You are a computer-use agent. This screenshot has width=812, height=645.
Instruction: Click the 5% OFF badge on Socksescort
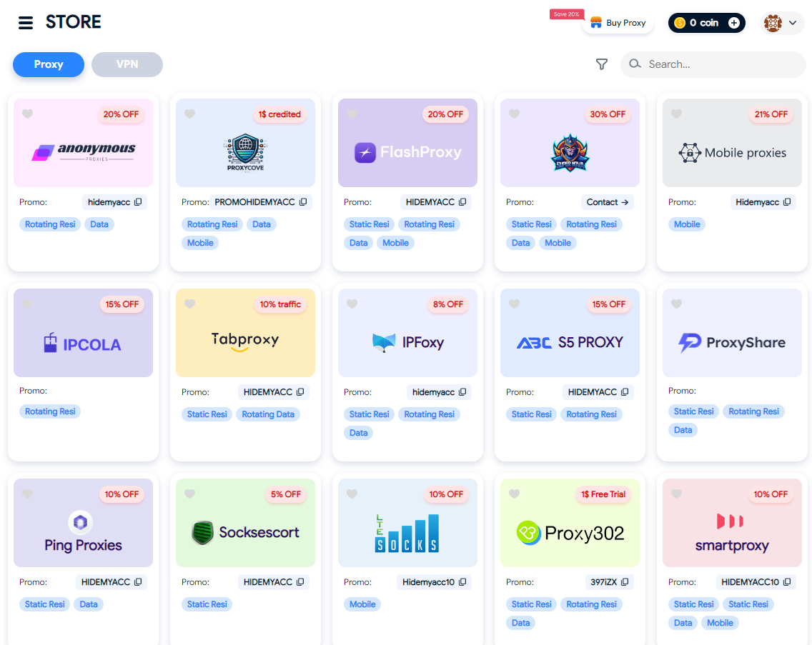(286, 494)
